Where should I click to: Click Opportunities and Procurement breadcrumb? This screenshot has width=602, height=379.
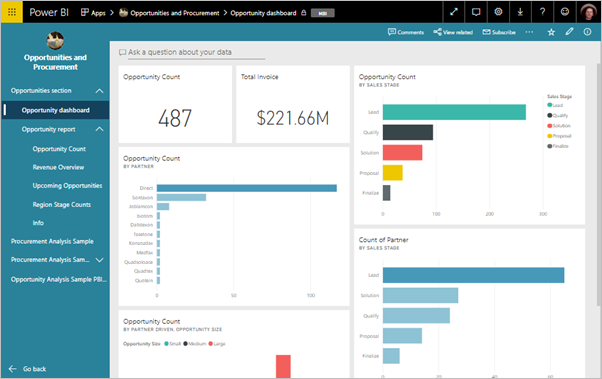tap(175, 13)
